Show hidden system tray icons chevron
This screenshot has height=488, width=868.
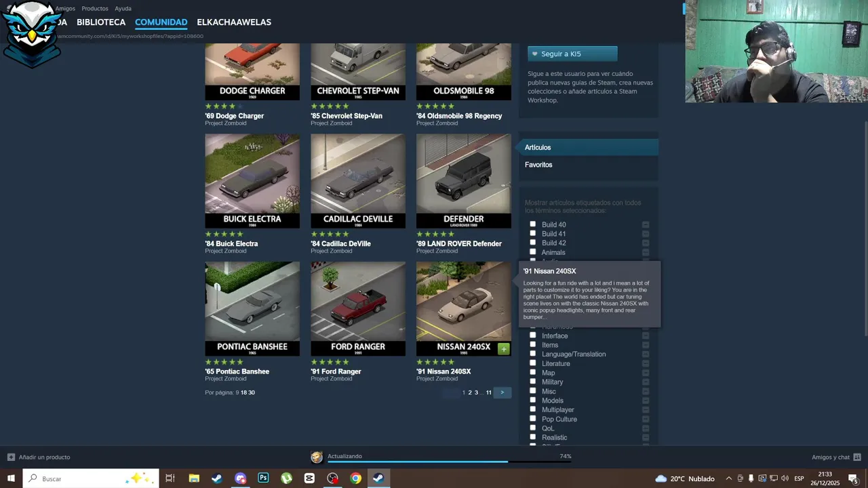729,479
